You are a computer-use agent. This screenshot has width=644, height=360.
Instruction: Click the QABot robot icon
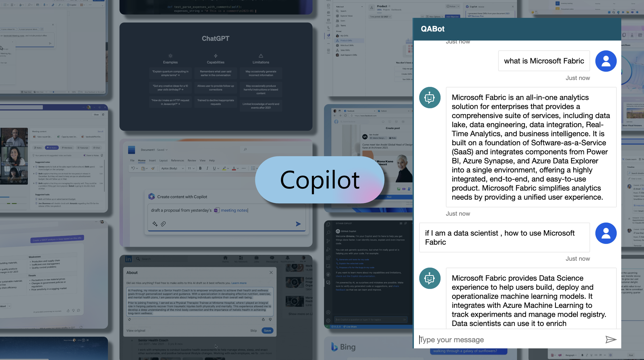(x=430, y=98)
